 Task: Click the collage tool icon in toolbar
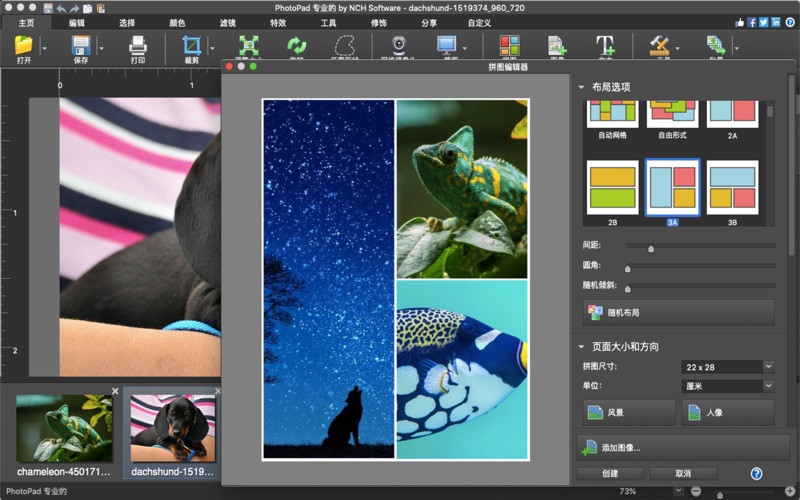509,45
